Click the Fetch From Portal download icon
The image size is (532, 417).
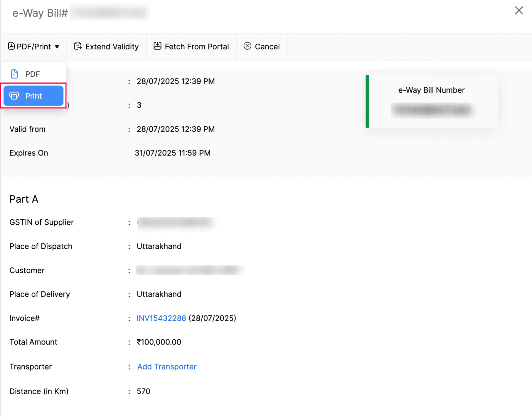pos(157,46)
